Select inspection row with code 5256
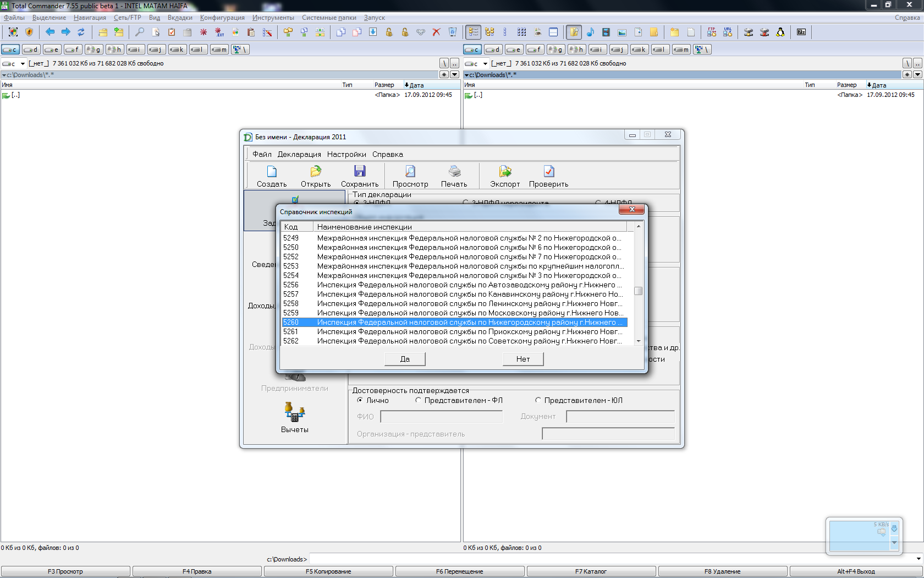924x578 pixels. point(454,285)
